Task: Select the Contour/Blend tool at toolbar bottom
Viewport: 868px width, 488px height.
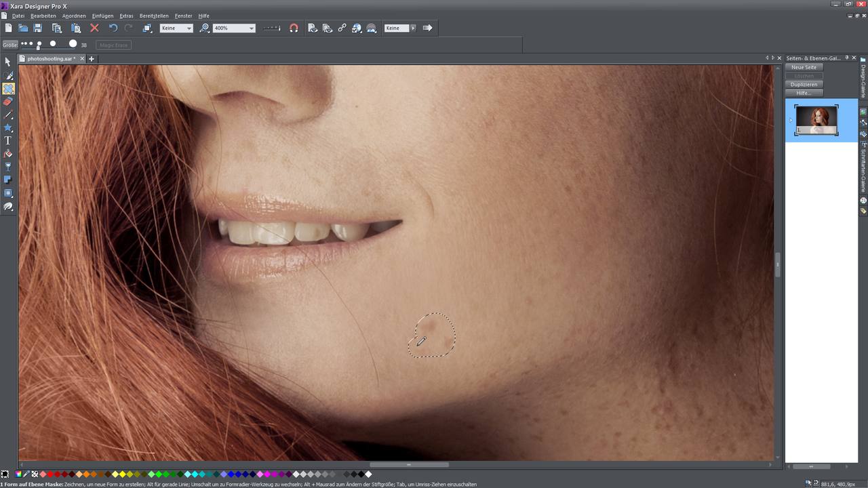Action: [8, 206]
